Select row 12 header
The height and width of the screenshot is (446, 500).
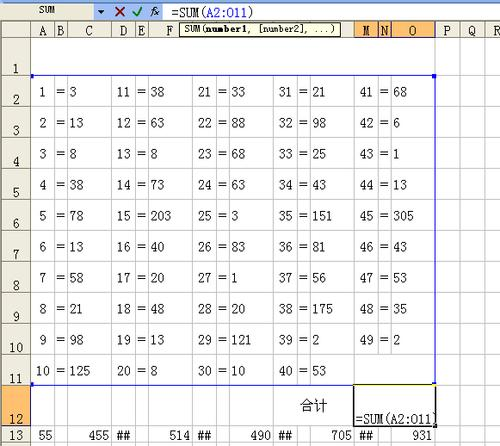point(16,406)
